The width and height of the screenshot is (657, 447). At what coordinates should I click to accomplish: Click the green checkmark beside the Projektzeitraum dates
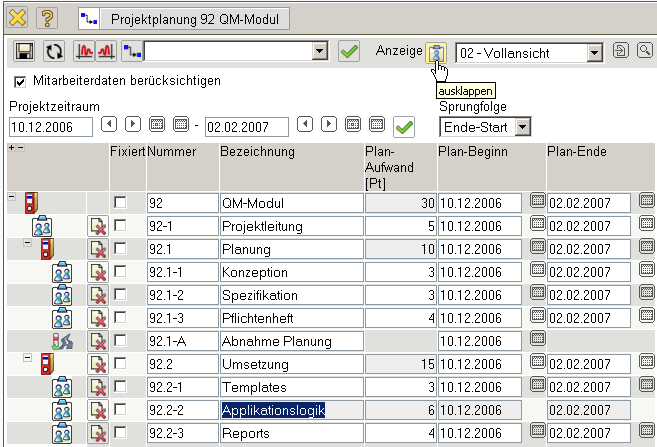[x=404, y=126]
